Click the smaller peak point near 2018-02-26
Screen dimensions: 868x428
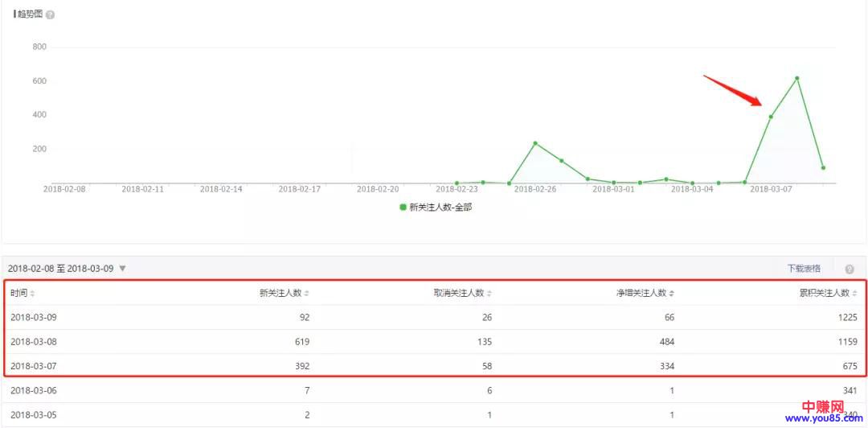pyautogui.click(x=535, y=143)
